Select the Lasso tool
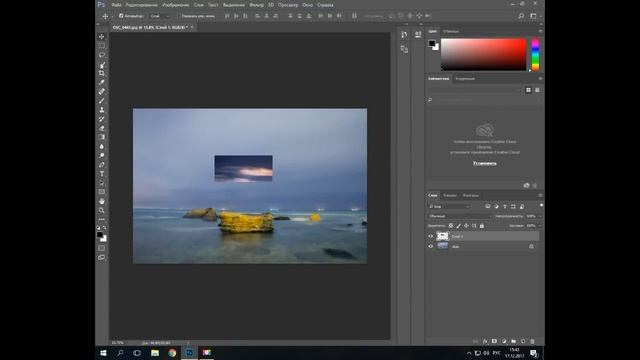The width and height of the screenshot is (640, 360). (x=102, y=55)
